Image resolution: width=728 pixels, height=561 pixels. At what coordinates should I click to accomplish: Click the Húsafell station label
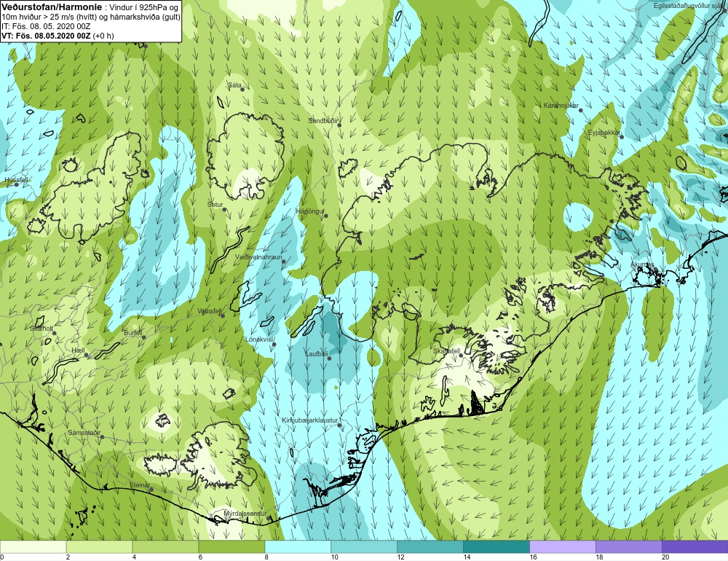16,179
